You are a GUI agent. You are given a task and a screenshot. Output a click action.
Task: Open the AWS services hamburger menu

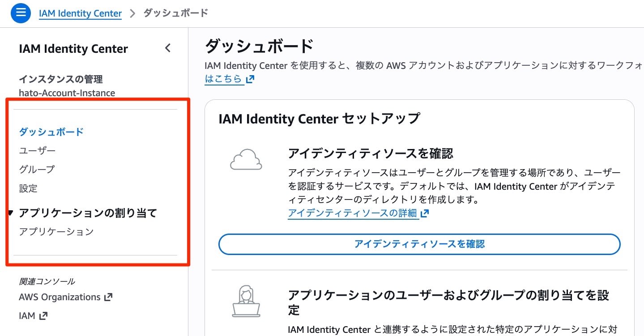point(21,13)
